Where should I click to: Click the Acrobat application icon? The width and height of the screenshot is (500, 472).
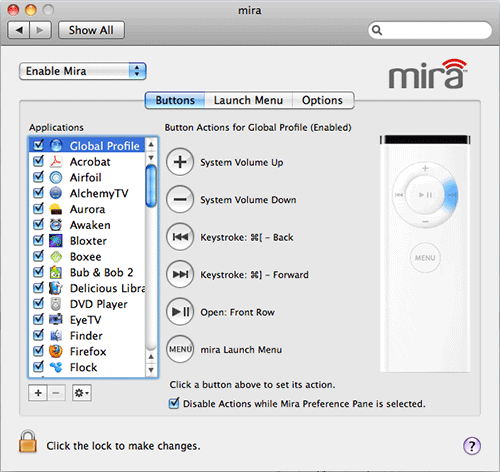pos(56,162)
